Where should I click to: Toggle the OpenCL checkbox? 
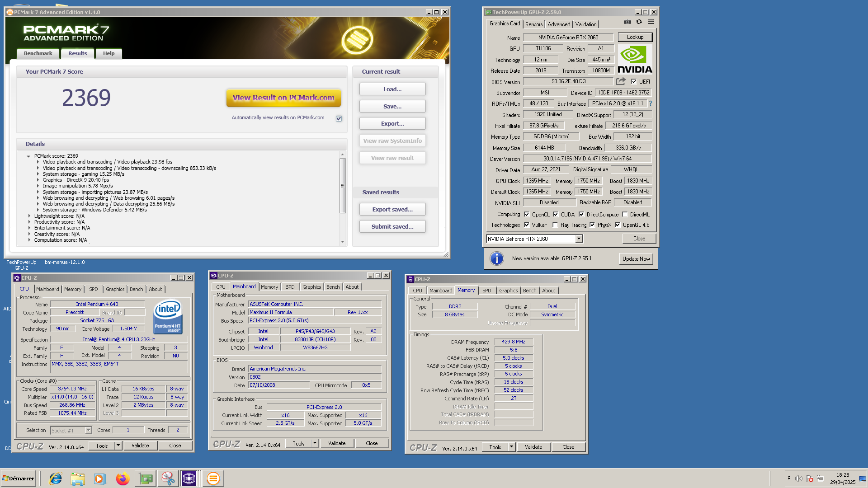coord(527,214)
